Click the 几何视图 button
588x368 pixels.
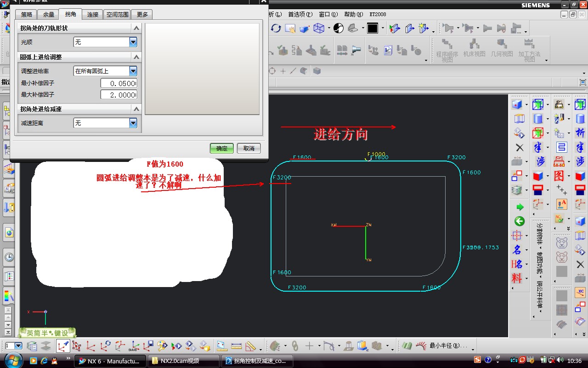point(502,48)
